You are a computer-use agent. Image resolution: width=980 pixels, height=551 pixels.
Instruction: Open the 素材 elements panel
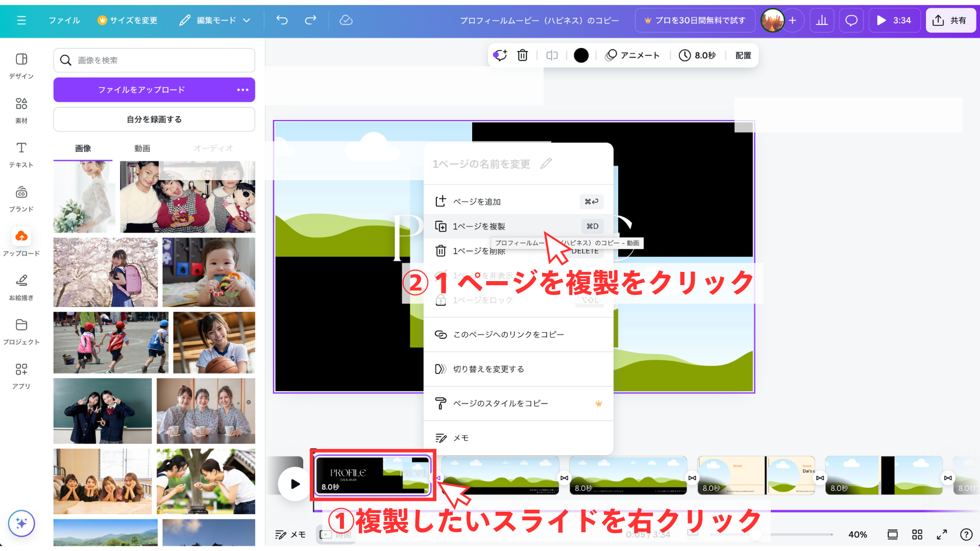tap(21, 110)
